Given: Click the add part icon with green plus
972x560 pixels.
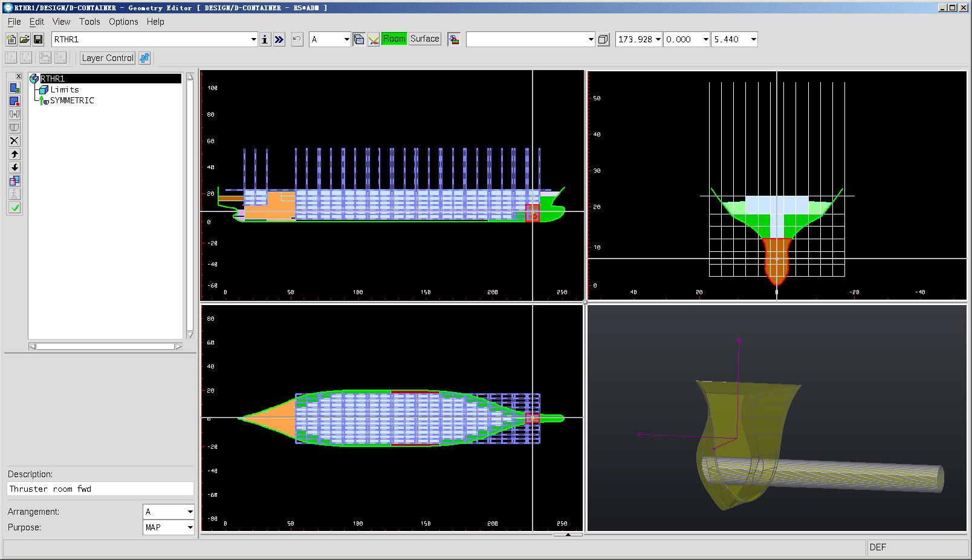Looking at the screenshot, I should 15,88.
